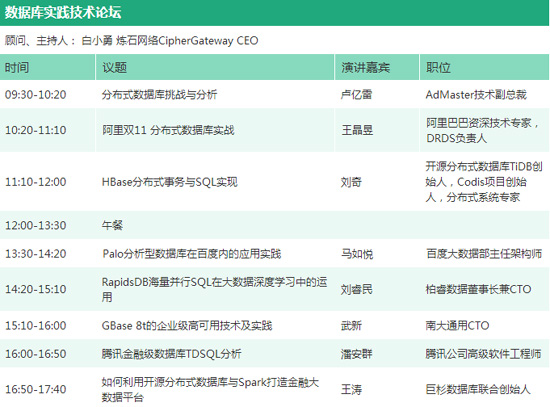Click the 09:30-10:20 time slot
Image resolution: width=550 pixels, height=407 pixels.
pos(35,94)
